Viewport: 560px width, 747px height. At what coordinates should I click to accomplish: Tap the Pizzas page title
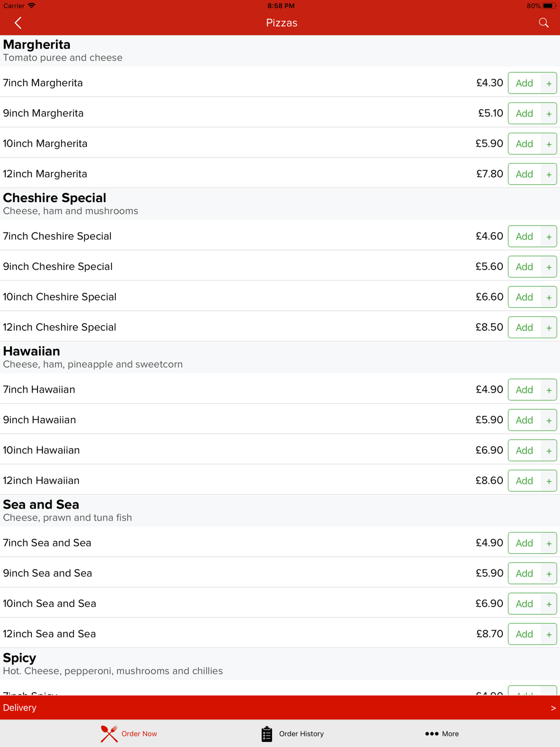[281, 23]
